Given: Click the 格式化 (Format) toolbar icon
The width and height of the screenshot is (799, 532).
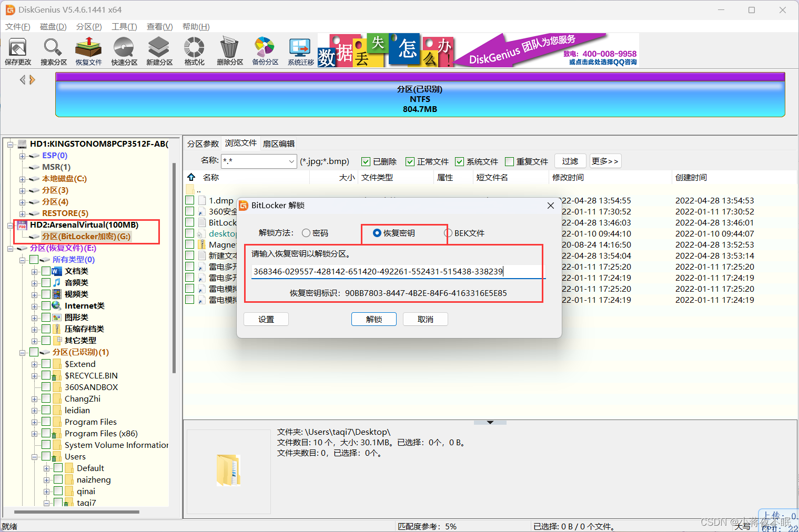Looking at the screenshot, I should pos(194,51).
